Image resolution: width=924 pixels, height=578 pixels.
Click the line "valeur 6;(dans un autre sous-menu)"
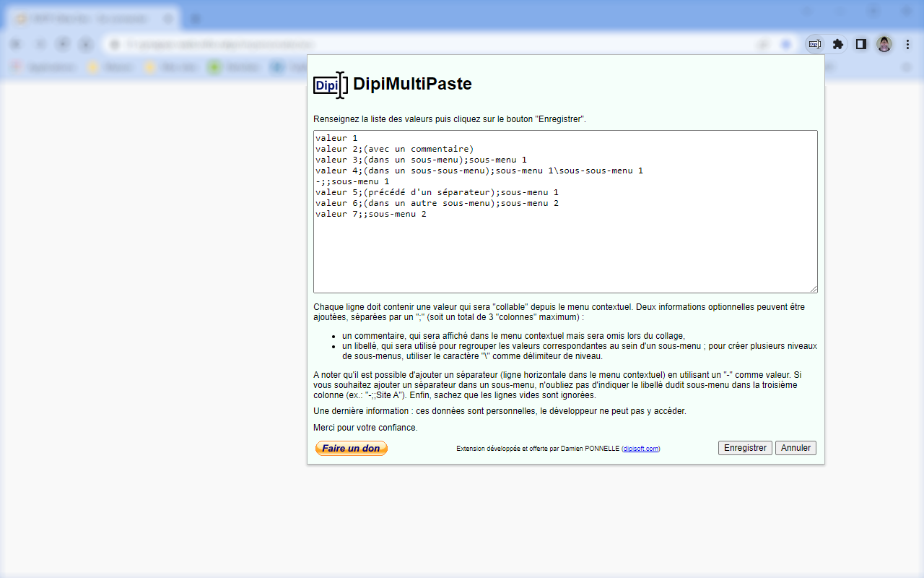(437, 203)
